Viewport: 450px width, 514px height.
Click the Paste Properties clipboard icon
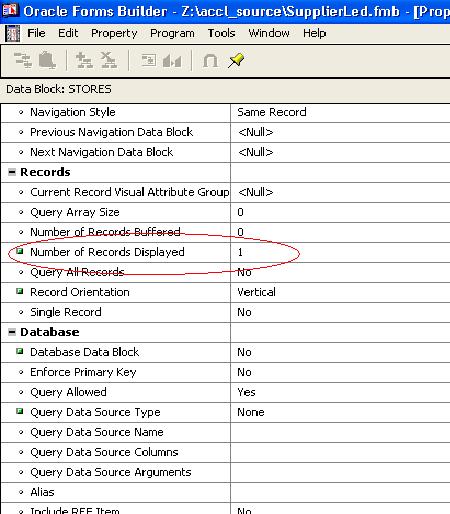tap(47, 60)
